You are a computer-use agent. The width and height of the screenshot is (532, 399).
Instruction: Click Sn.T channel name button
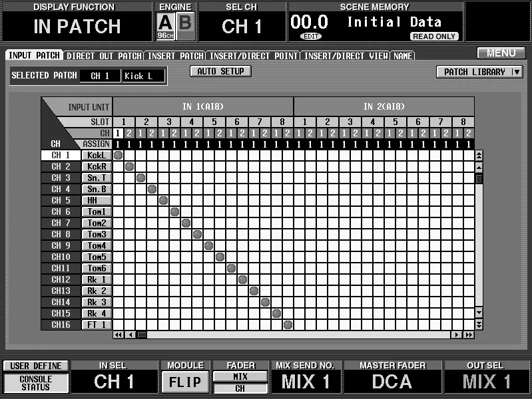pos(97,178)
